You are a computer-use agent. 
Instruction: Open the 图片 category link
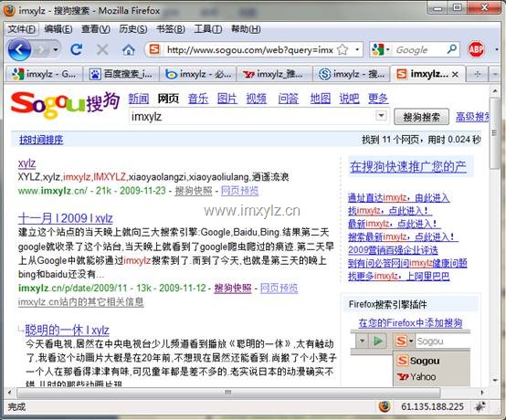tap(227, 99)
